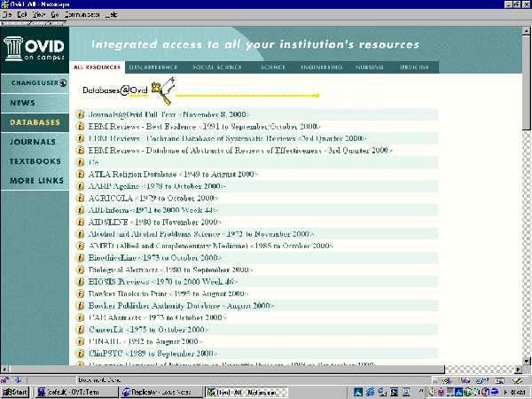Open Journals@Ovid Full Text database link
This screenshot has width=532, height=399.
pyautogui.click(x=168, y=114)
